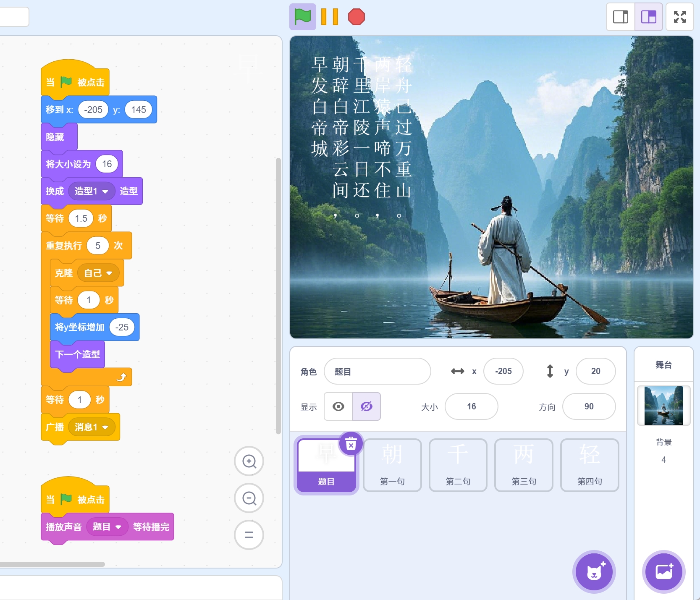The image size is (700, 600).
Task: Click the sprite name field 题目
Action: 377,372
